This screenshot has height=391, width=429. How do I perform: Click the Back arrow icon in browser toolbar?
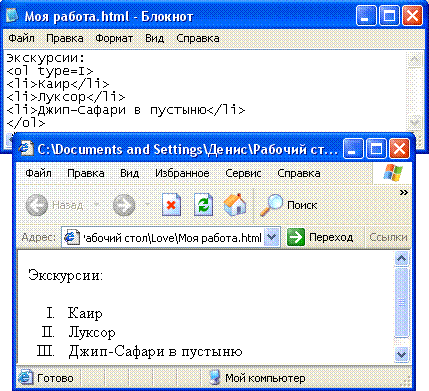tap(37, 205)
